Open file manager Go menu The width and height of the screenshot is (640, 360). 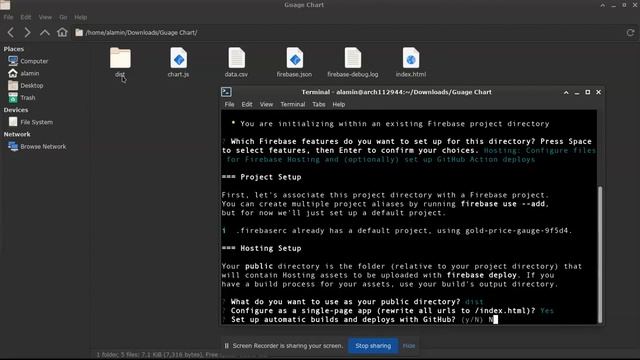tap(63, 17)
